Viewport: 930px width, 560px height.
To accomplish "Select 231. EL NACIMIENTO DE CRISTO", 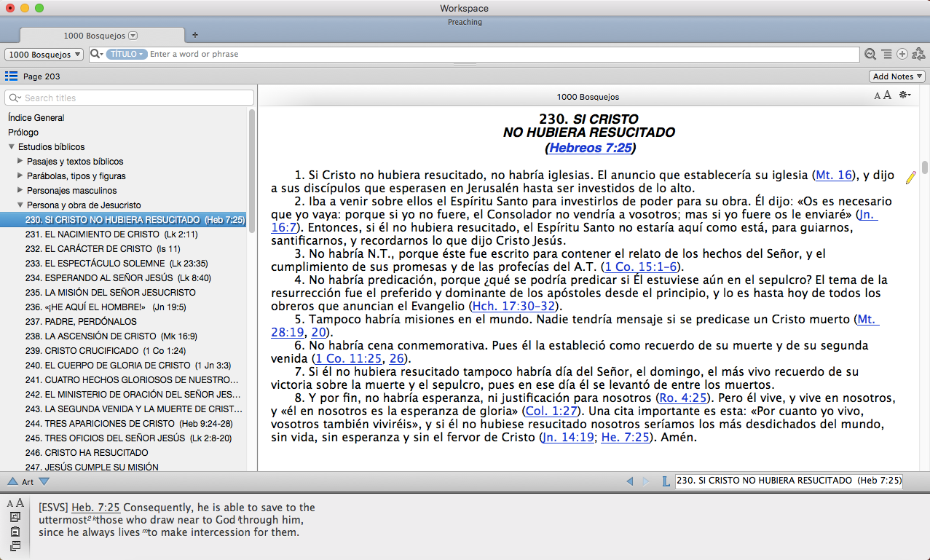I will (x=111, y=234).
